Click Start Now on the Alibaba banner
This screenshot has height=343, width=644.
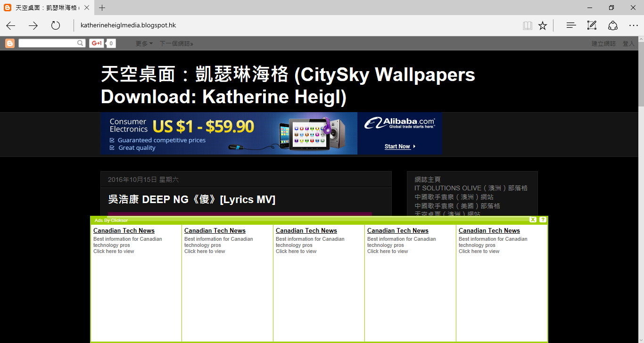point(398,147)
